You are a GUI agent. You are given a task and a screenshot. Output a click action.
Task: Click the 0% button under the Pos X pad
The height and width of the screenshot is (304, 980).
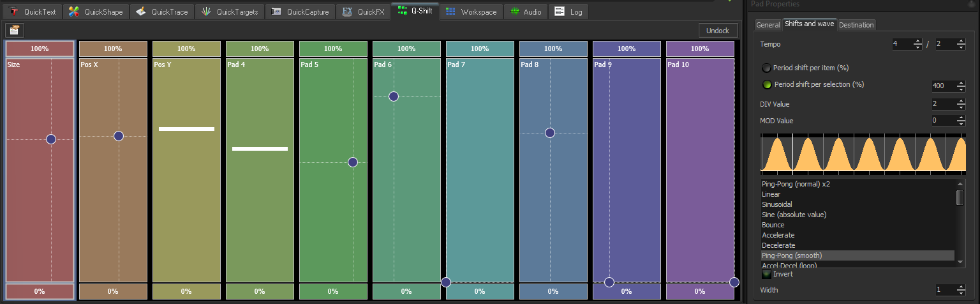(113, 291)
